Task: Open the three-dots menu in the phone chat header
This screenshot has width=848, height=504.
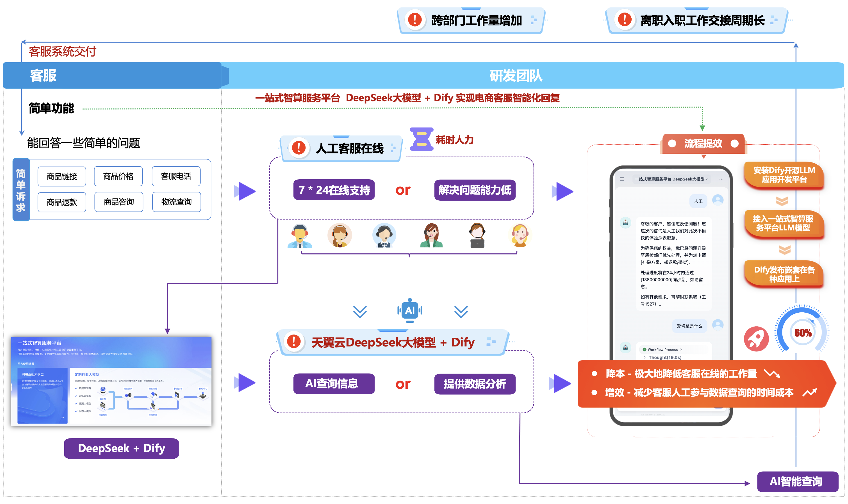Action: tap(721, 179)
